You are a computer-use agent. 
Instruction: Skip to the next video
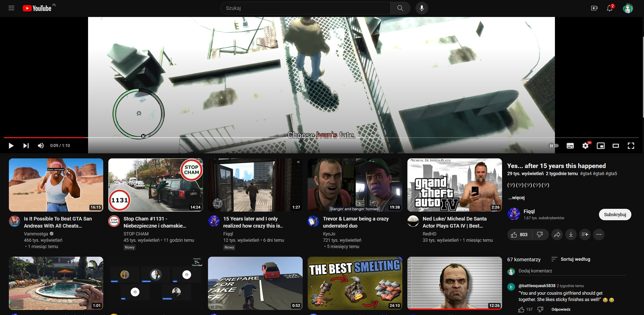(26, 146)
